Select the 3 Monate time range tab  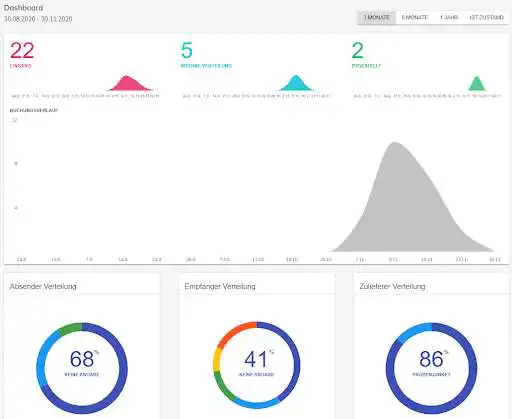(x=376, y=18)
